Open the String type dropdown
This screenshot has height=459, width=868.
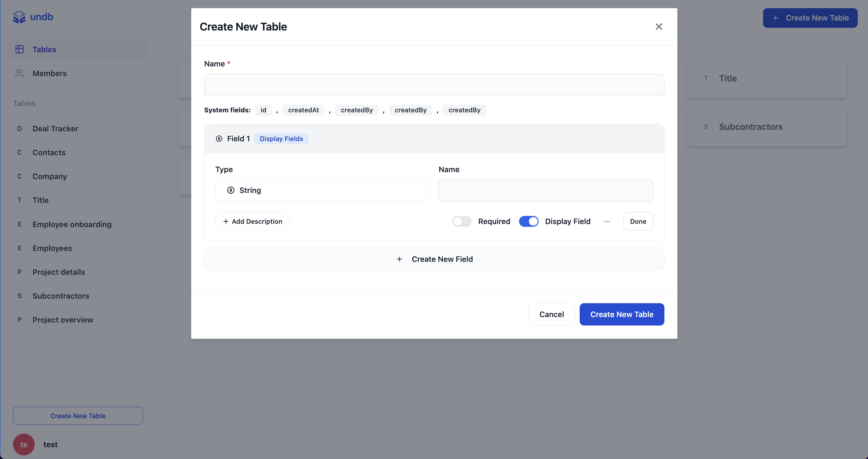tap(322, 190)
